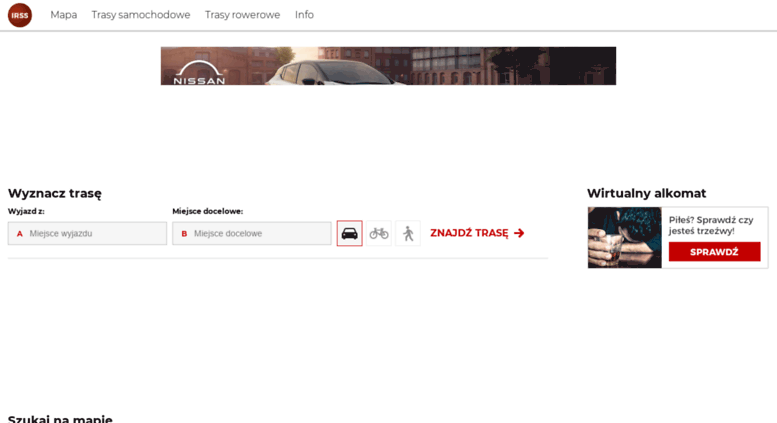The image size is (777, 423).
Task: Click the 'Wyznacz trasę' heading
Action: click(x=55, y=193)
